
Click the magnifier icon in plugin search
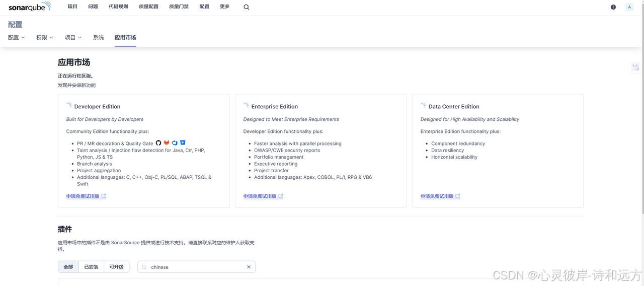click(144, 267)
